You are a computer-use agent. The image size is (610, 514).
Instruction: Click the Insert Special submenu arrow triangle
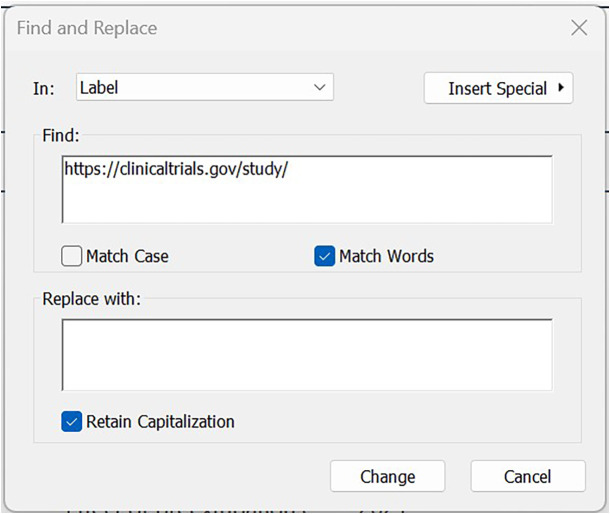click(x=561, y=87)
